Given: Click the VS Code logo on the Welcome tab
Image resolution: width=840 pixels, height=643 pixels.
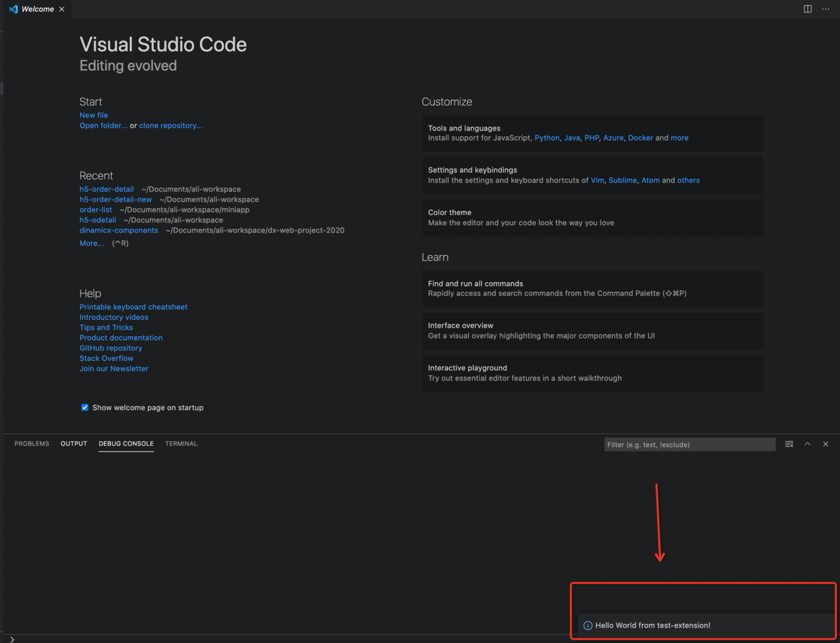Looking at the screenshot, I should coord(13,9).
